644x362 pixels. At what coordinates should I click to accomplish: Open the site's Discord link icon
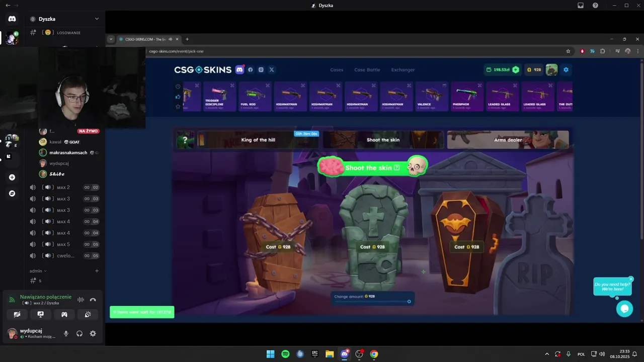pyautogui.click(x=239, y=69)
